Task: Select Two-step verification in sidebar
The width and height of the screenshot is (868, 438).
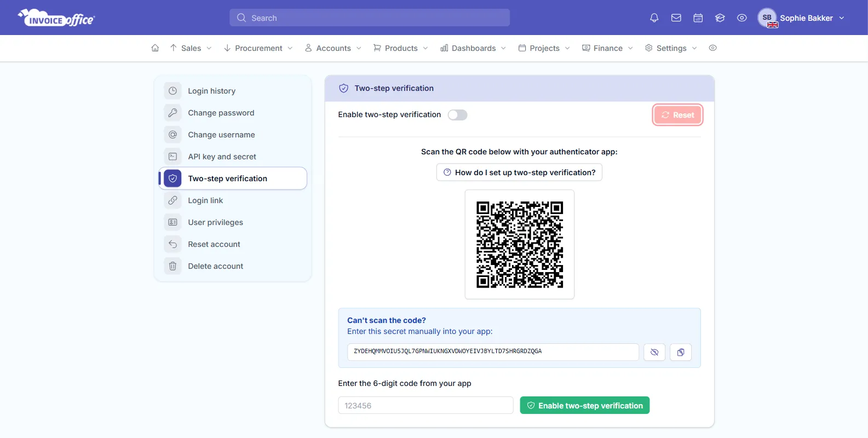Action: point(233,178)
